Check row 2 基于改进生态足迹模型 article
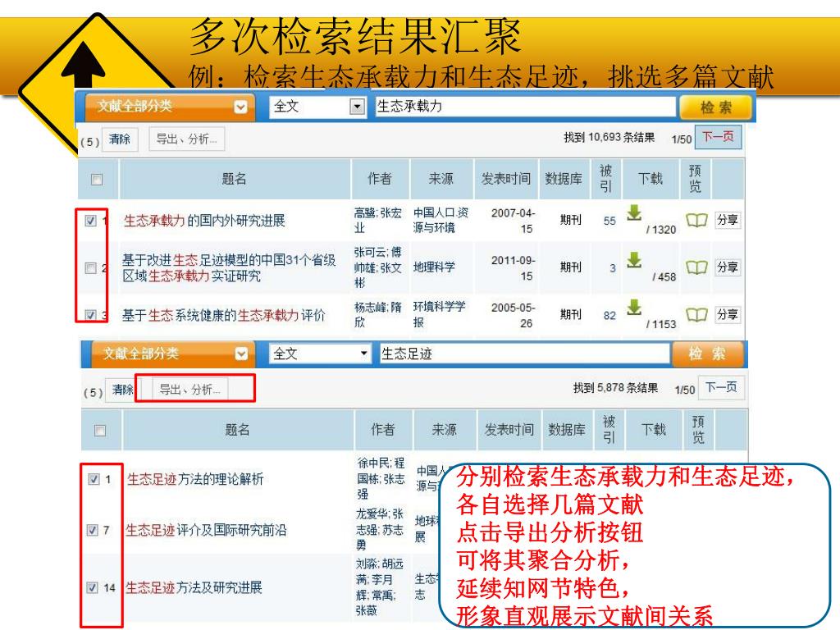This screenshot has height=630, width=840. coord(90,268)
